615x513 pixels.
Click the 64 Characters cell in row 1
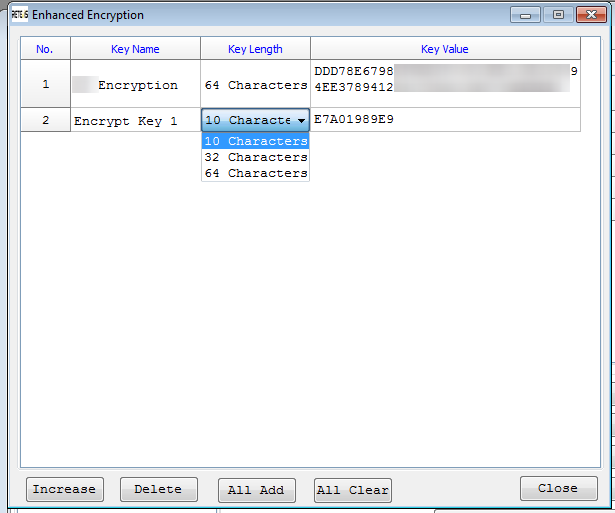click(x=255, y=85)
